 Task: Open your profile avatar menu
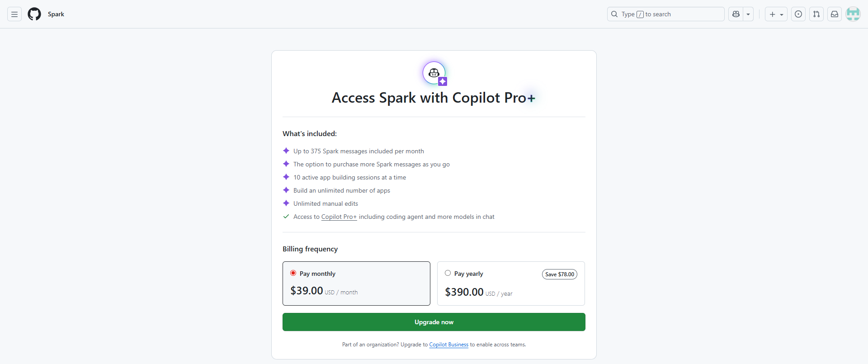(854, 14)
